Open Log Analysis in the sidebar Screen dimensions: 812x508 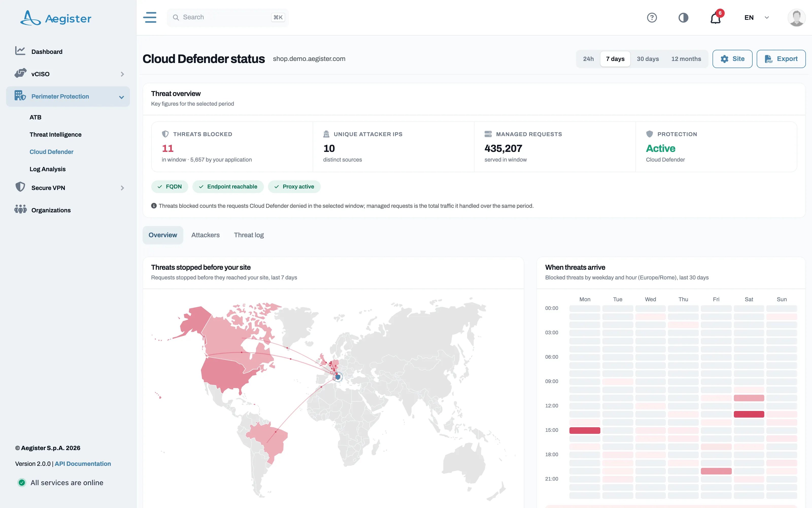pyautogui.click(x=47, y=169)
